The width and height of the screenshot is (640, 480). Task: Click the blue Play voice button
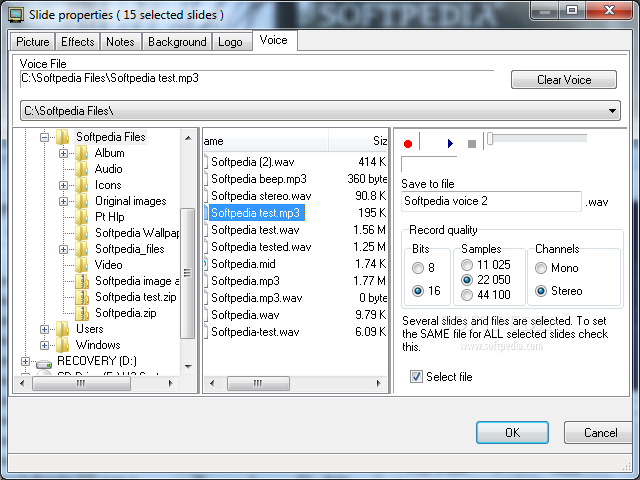(450, 143)
